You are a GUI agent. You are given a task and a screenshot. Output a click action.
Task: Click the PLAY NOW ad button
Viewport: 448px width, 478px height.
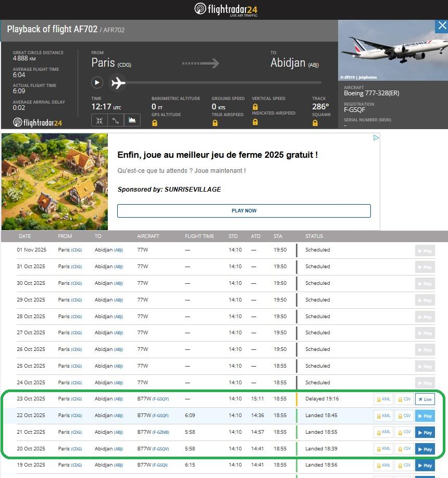(x=244, y=211)
